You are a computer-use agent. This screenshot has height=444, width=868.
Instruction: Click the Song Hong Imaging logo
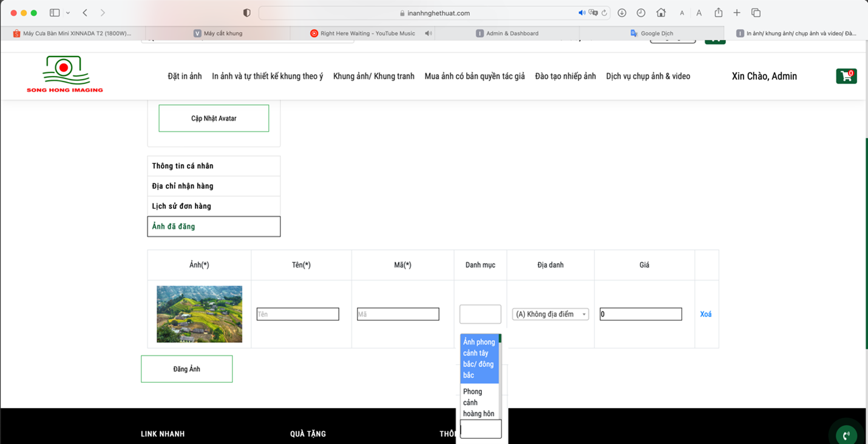coord(65,74)
